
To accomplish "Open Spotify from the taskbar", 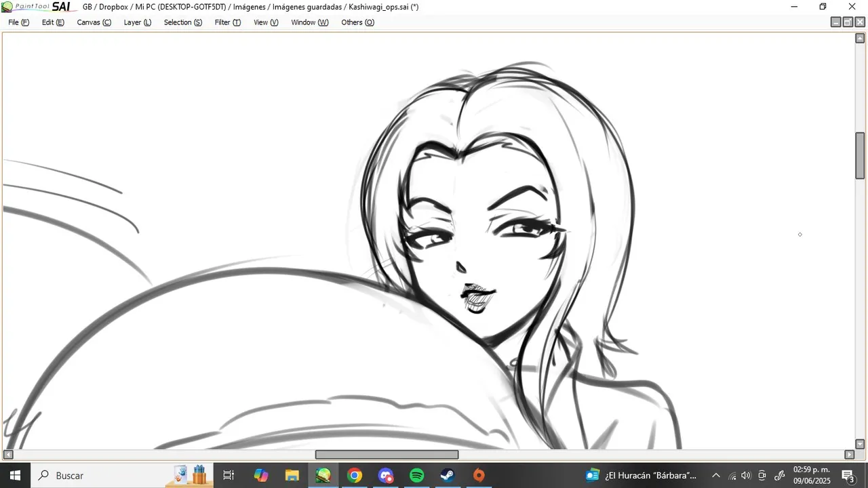I will click(417, 475).
